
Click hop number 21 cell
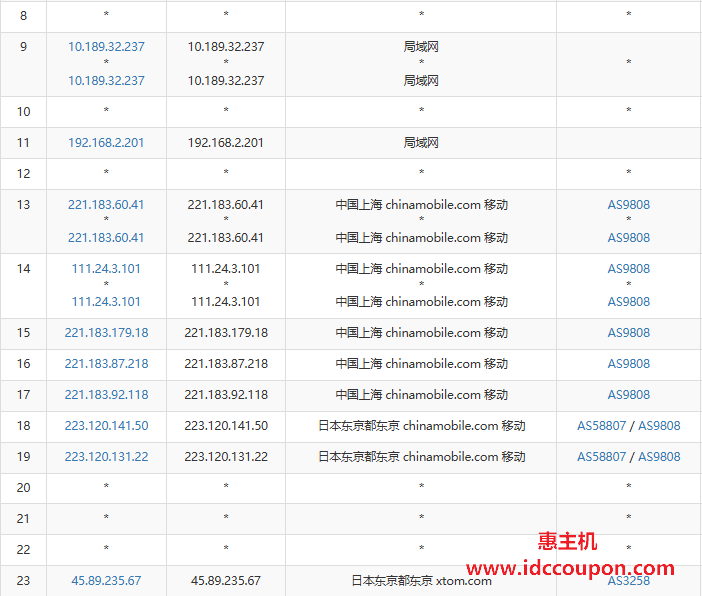23,519
